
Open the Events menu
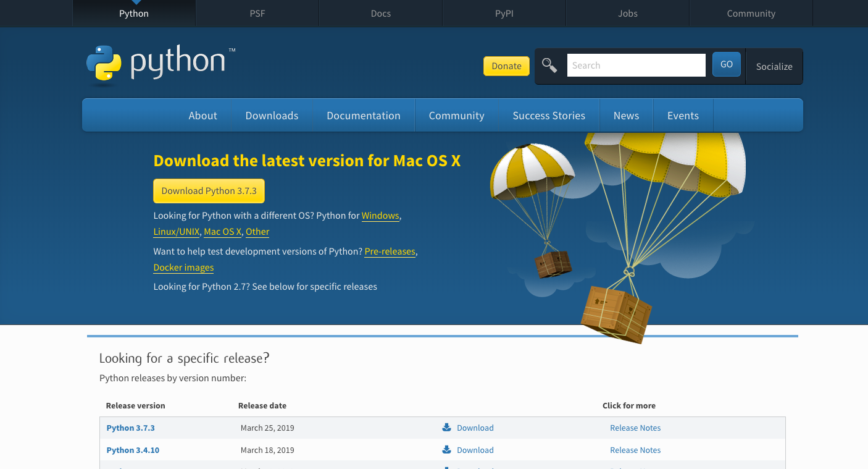point(683,116)
